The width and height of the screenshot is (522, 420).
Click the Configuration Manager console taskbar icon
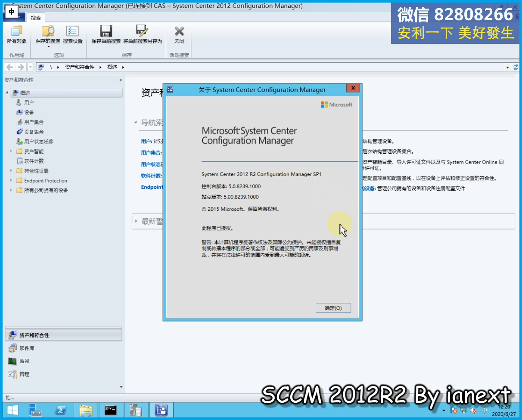pyautogui.click(x=161, y=410)
